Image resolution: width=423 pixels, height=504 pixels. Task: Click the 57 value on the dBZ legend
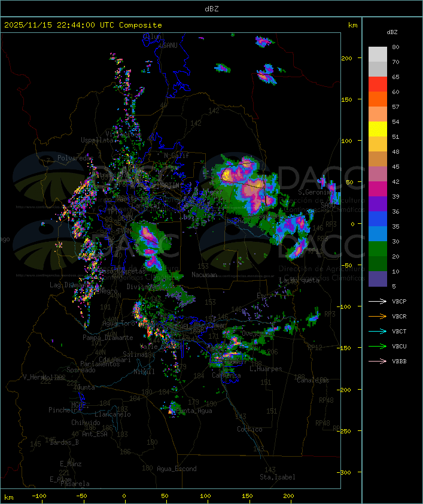[x=395, y=107]
